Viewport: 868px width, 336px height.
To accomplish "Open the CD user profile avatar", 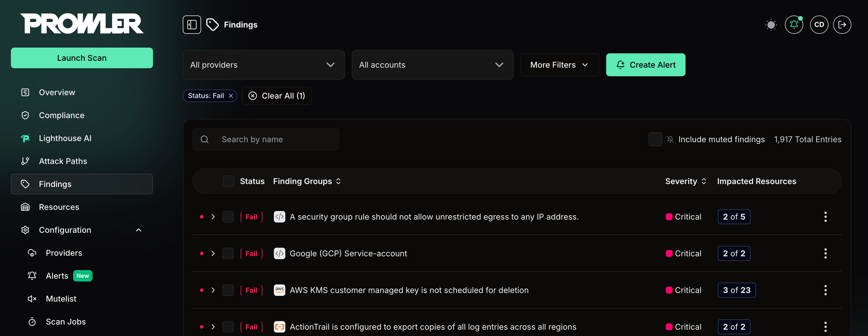I will coord(819,25).
